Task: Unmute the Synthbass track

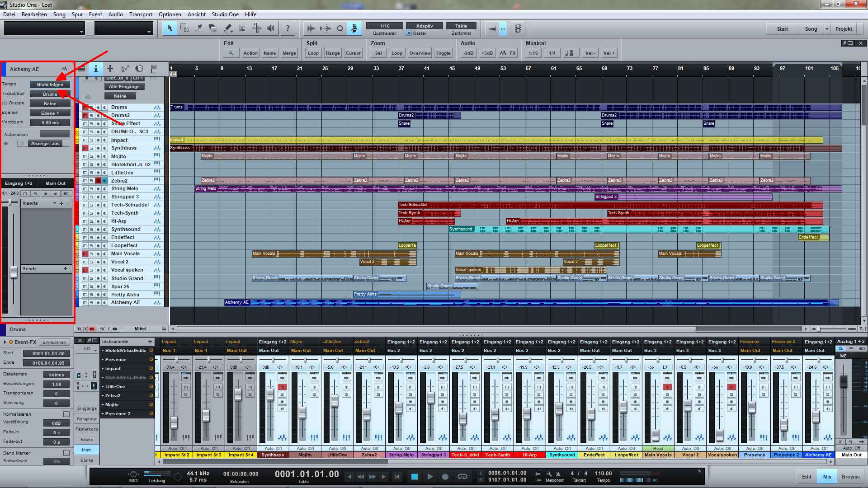Action: pos(85,148)
